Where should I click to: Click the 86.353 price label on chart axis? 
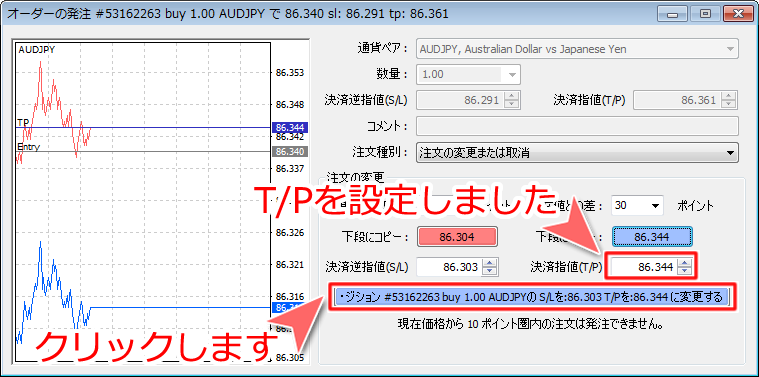click(290, 73)
